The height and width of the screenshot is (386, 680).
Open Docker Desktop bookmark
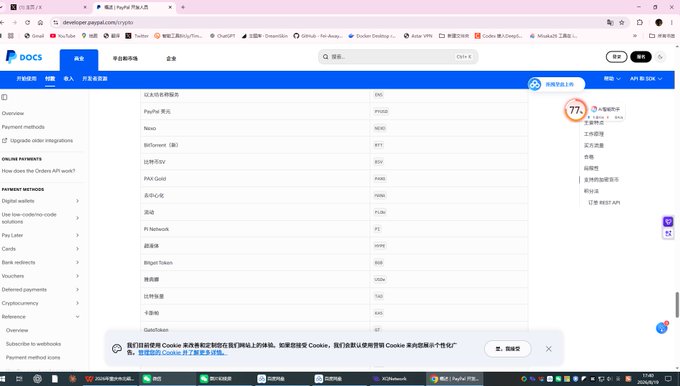372,36
